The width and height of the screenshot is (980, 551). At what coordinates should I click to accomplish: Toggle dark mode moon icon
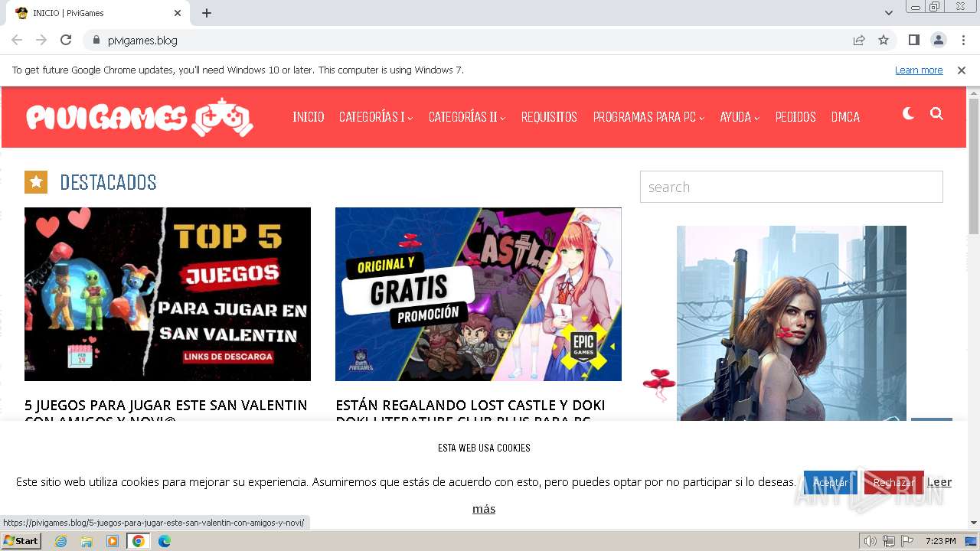pyautogui.click(x=908, y=114)
